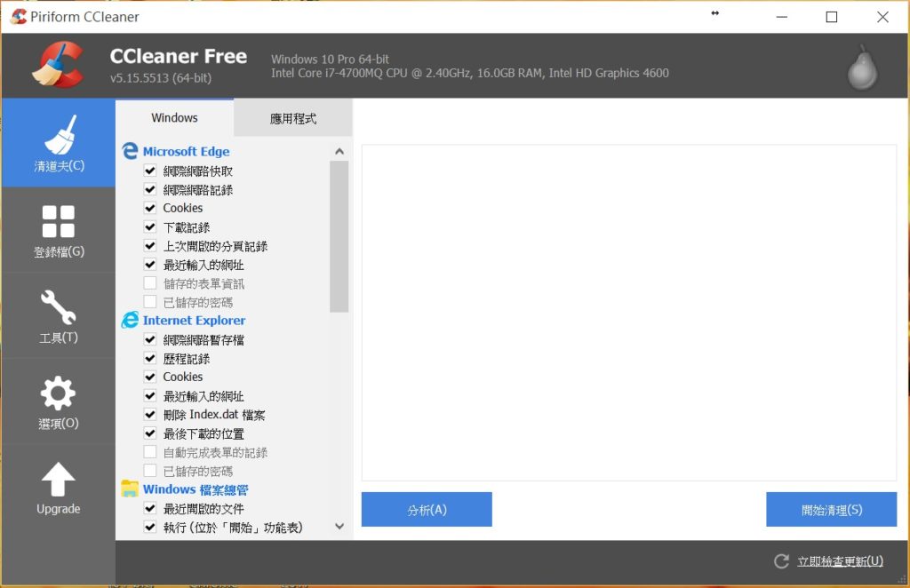The height and width of the screenshot is (588, 910).
Task: Click the 開始清理(S) run cleaner button
Action: (831, 510)
